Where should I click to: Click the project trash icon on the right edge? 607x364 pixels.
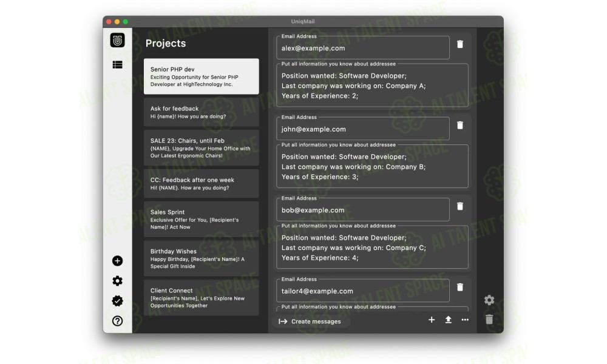coord(489,319)
